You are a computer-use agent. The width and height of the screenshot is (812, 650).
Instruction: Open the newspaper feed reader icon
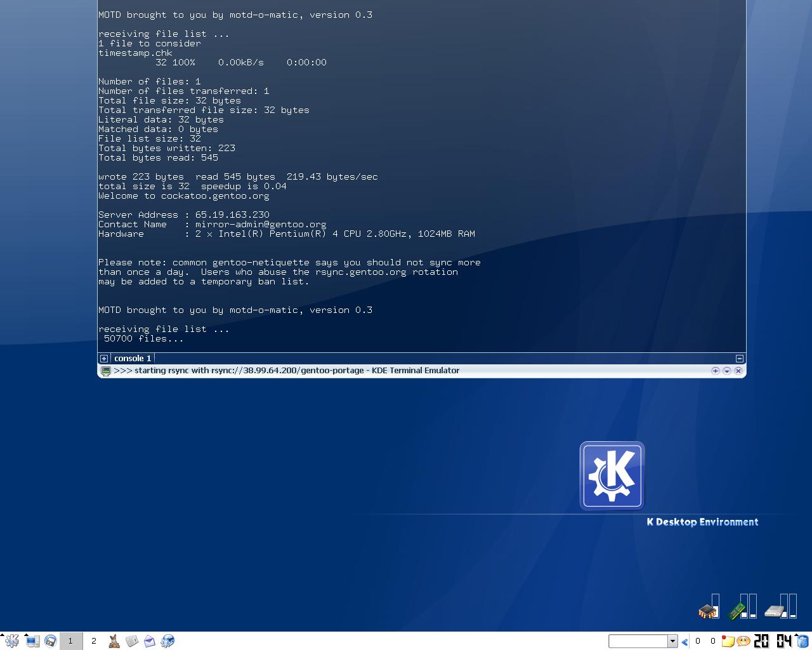132,641
